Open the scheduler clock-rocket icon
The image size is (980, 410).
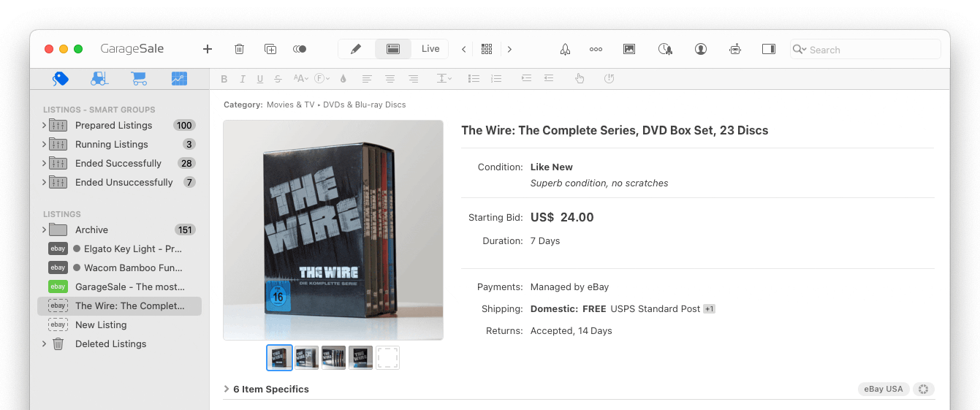(665, 49)
